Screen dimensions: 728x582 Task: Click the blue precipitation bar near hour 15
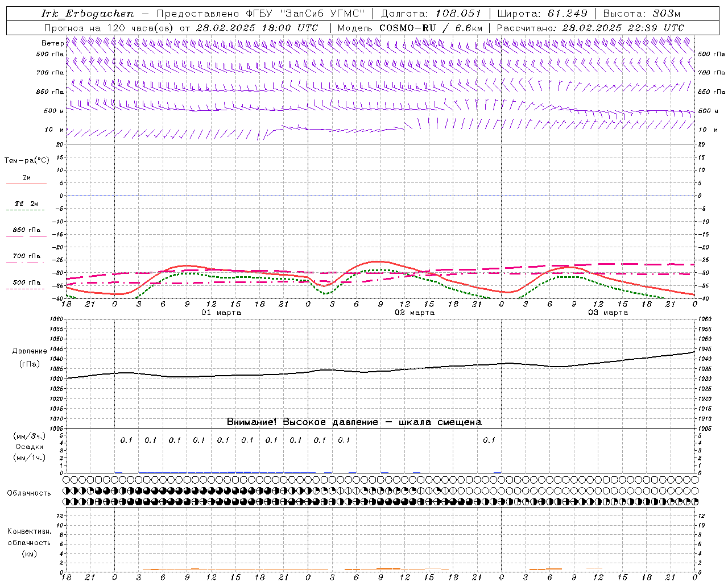point(239,472)
